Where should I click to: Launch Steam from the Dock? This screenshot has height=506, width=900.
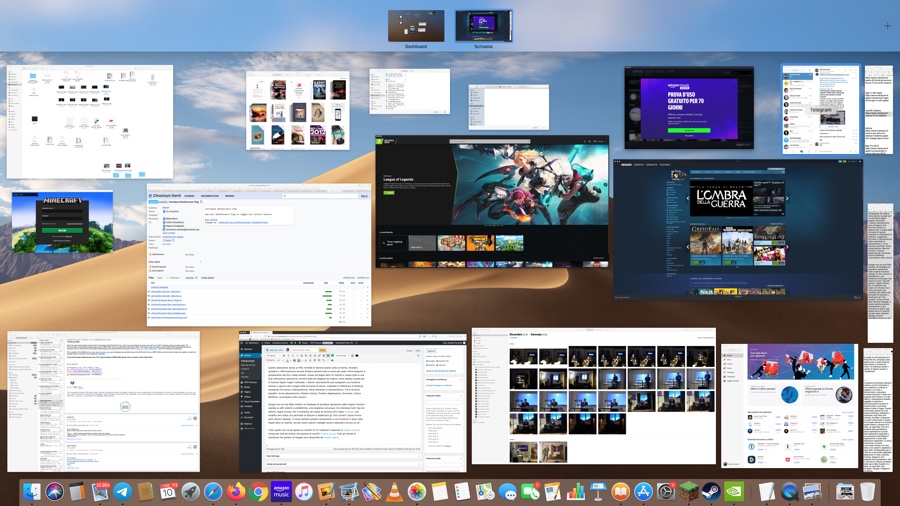pos(711,492)
